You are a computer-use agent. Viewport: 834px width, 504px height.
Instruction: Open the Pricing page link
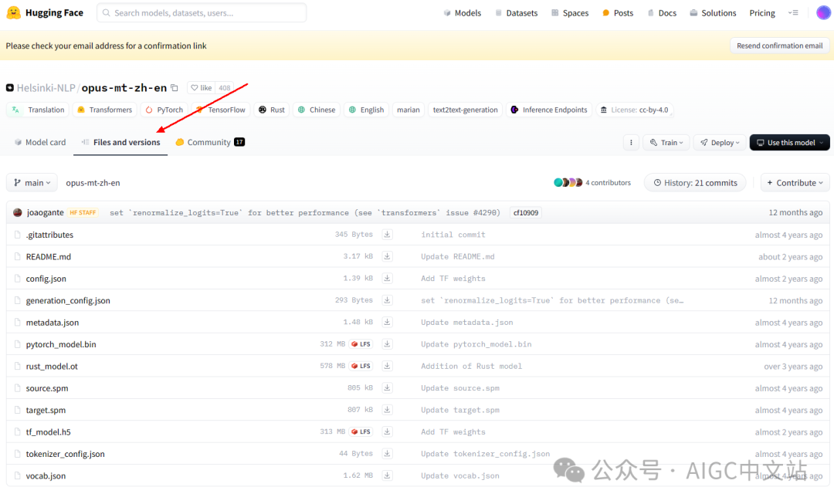[x=762, y=13]
